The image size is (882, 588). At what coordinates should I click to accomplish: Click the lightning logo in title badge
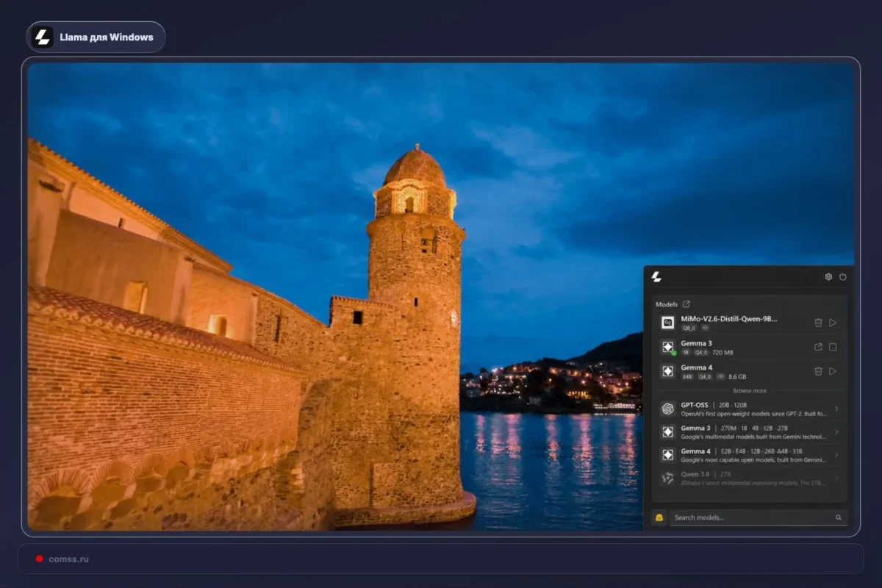coord(43,37)
